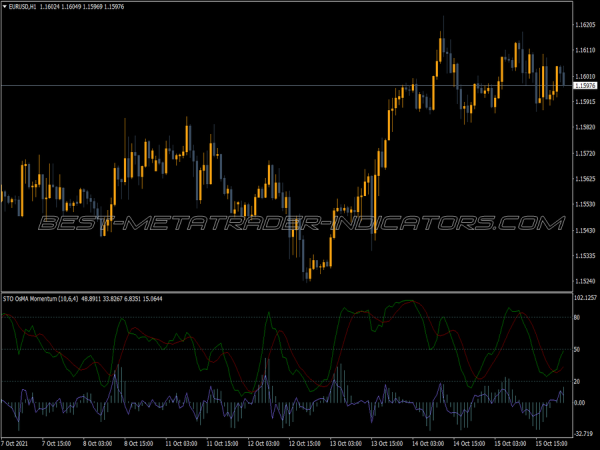Click indicator zero level label 0.00
600x450 pixels.
click(x=580, y=403)
